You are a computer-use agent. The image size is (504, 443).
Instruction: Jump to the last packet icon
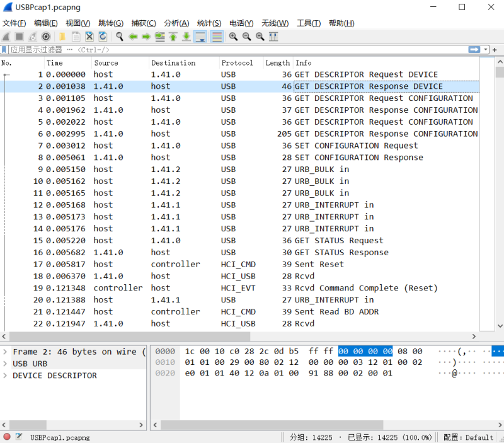point(186,37)
